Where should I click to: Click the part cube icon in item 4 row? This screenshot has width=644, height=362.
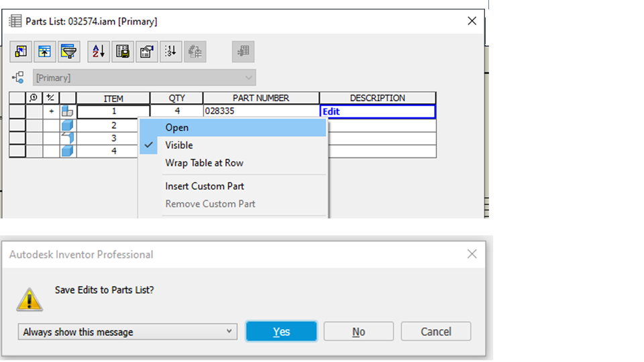click(x=67, y=151)
